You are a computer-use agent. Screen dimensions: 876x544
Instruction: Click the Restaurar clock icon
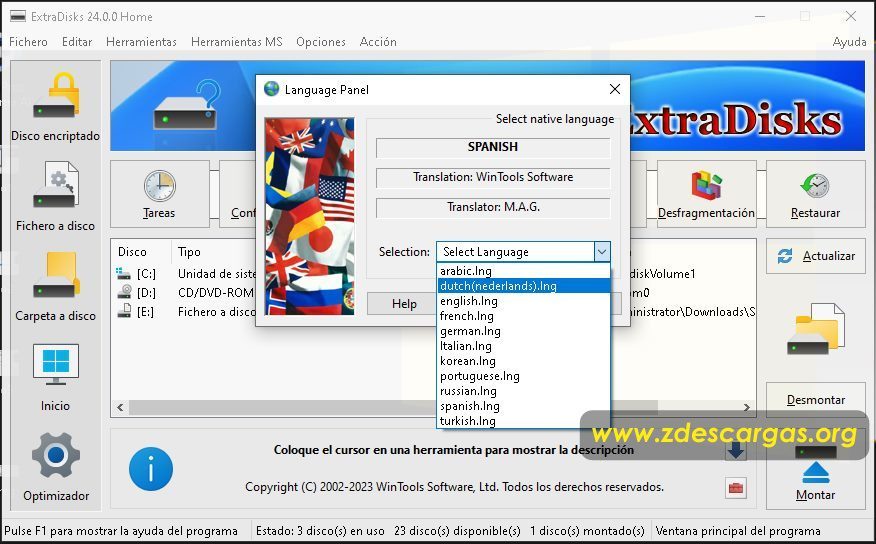point(815,186)
